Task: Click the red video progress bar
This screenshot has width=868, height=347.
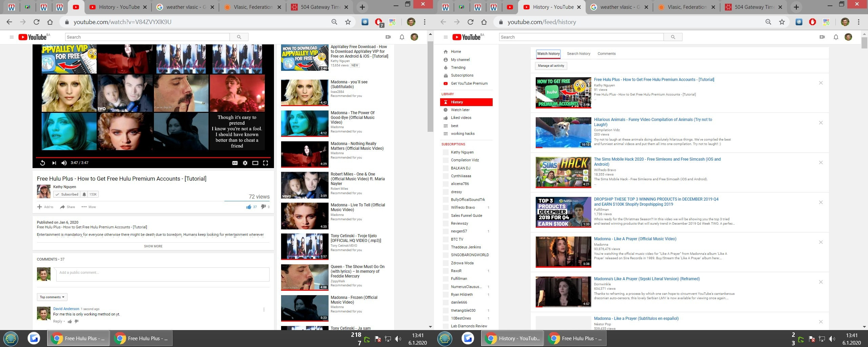Action: [153, 158]
